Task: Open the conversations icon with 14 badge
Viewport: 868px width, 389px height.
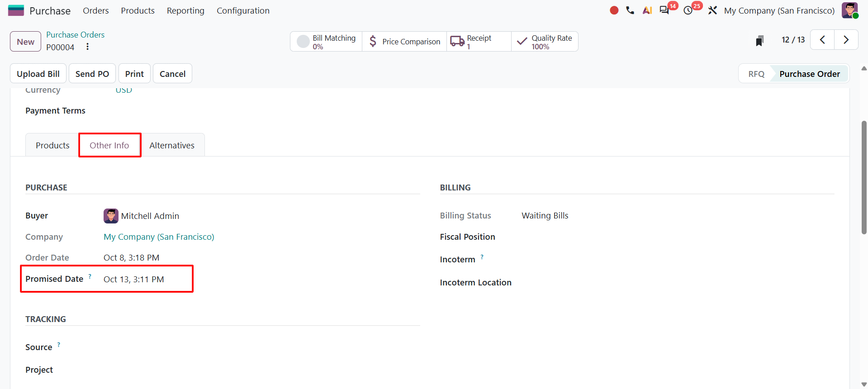Action: click(664, 10)
